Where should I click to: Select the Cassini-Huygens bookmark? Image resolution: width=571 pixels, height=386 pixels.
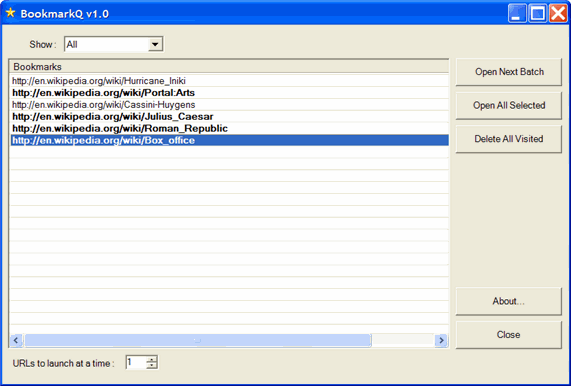[x=229, y=105]
